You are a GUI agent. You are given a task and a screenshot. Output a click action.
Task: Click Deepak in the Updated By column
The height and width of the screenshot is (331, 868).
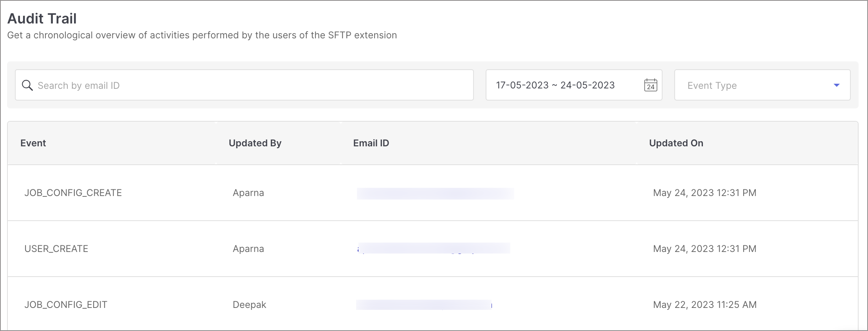[249, 305]
